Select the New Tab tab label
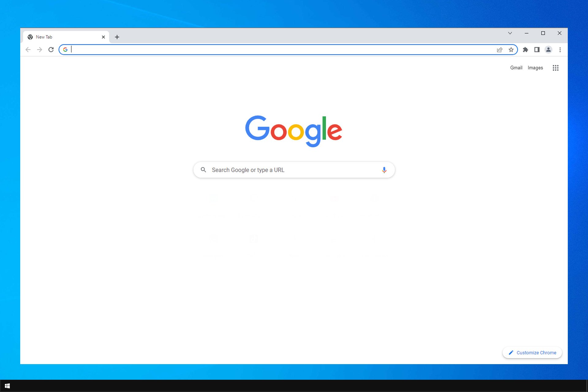This screenshot has height=392, width=588. 44,37
